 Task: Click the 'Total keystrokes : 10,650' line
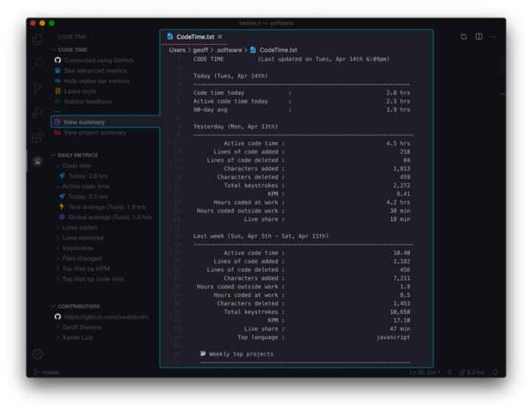[x=317, y=312]
